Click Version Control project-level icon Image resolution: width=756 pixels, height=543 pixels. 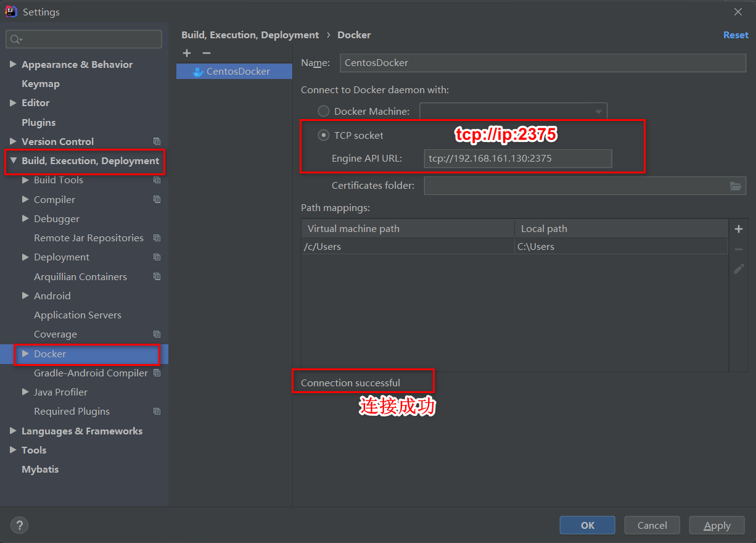pos(157,141)
